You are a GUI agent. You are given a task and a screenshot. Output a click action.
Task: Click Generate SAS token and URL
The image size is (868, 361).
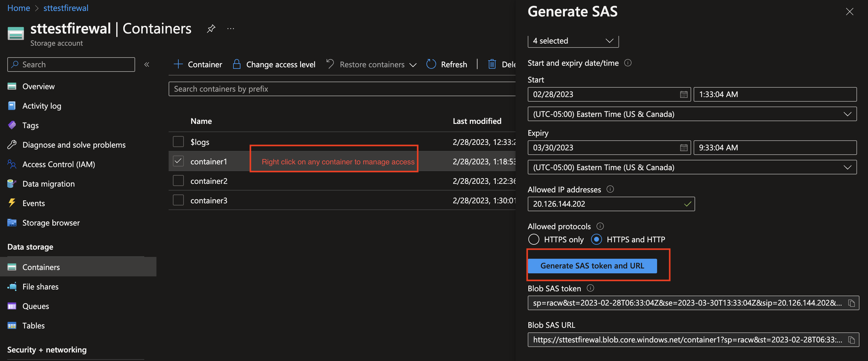592,266
